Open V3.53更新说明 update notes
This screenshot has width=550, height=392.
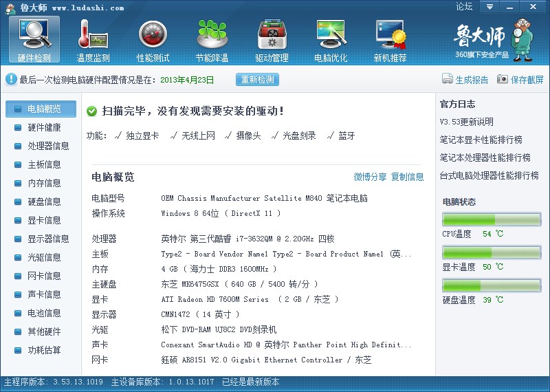(467, 122)
